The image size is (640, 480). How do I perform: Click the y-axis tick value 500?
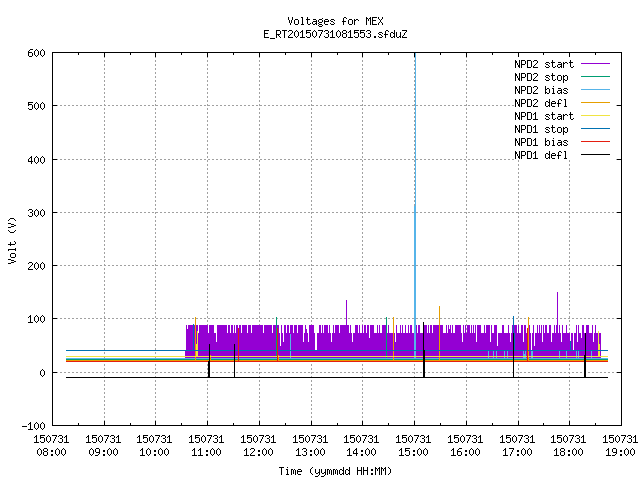pos(36,107)
